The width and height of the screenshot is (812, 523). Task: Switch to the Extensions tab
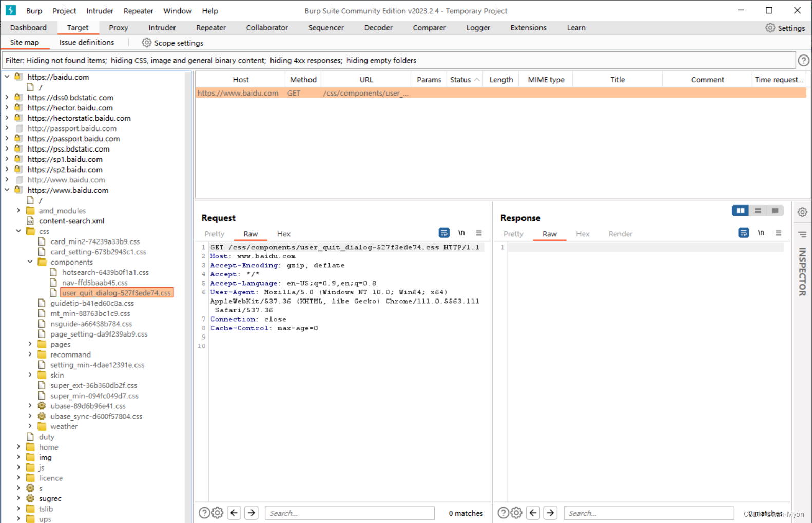click(528, 28)
